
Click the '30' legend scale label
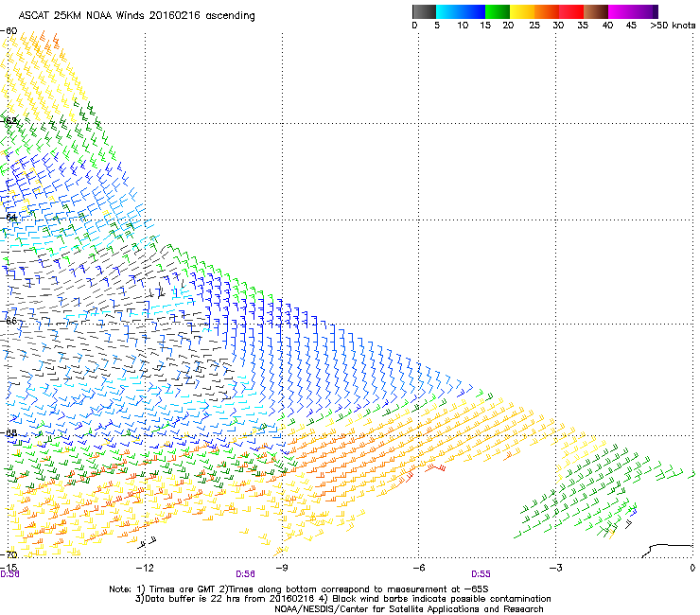(x=558, y=26)
